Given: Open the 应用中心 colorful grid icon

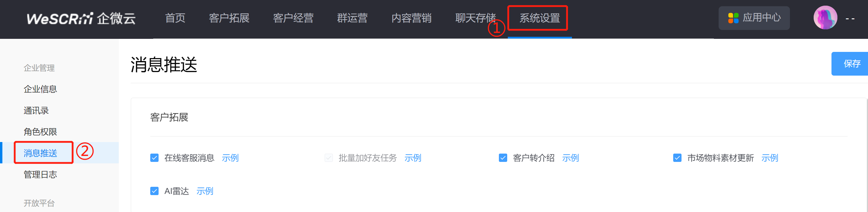Looking at the screenshot, I should (733, 18).
